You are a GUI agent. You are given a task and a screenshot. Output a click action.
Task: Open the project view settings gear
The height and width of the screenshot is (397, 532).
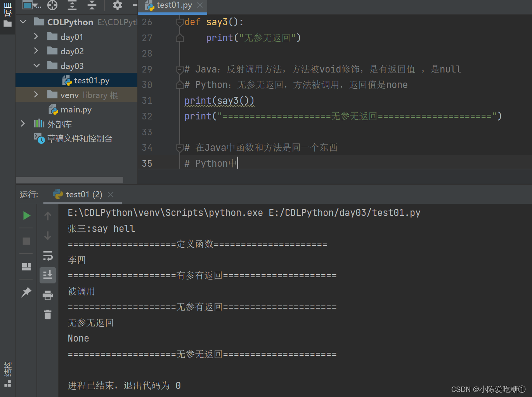point(117,5)
